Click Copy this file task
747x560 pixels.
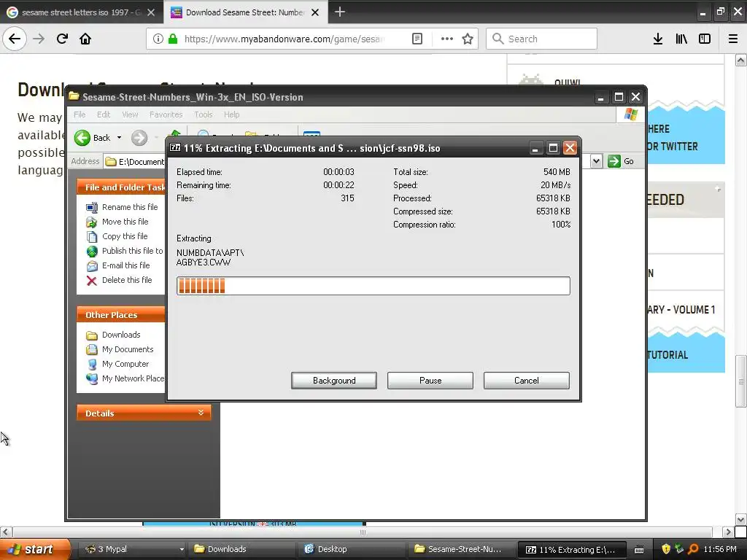117,236
